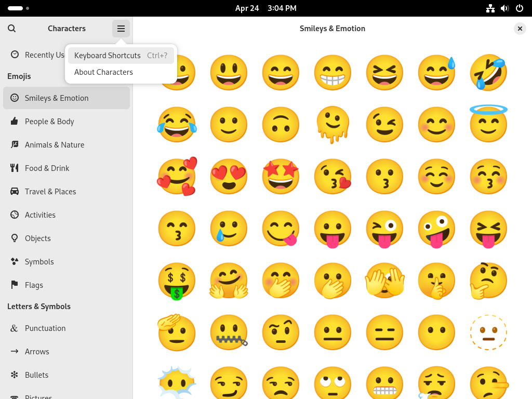Open Keyboard Shortcuts from the menu
The height and width of the screenshot is (399, 532).
click(121, 55)
